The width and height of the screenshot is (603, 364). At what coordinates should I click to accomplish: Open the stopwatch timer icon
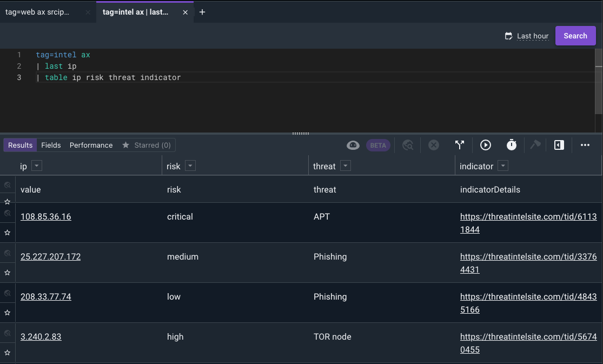click(512, 145)
